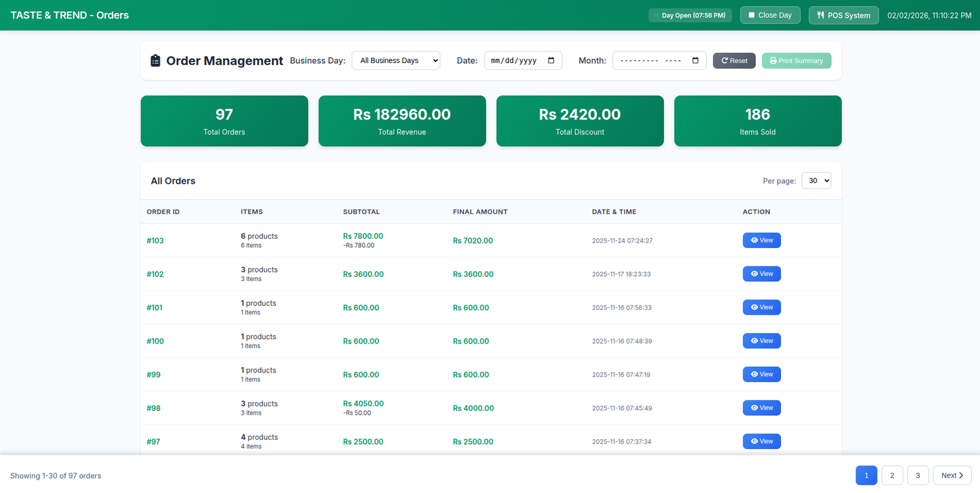Click the Next pagination chevron button
Screen dimensions: 980x493
952,476
